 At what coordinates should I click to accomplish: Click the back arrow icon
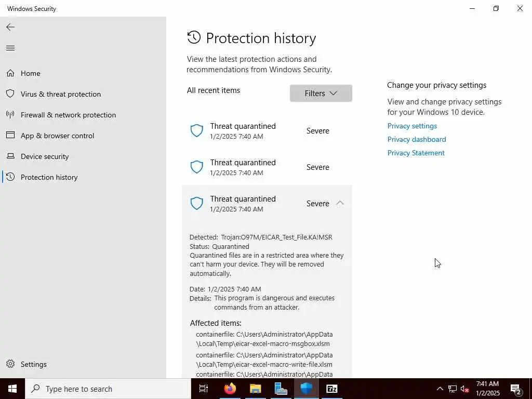[x=10, y=27]
